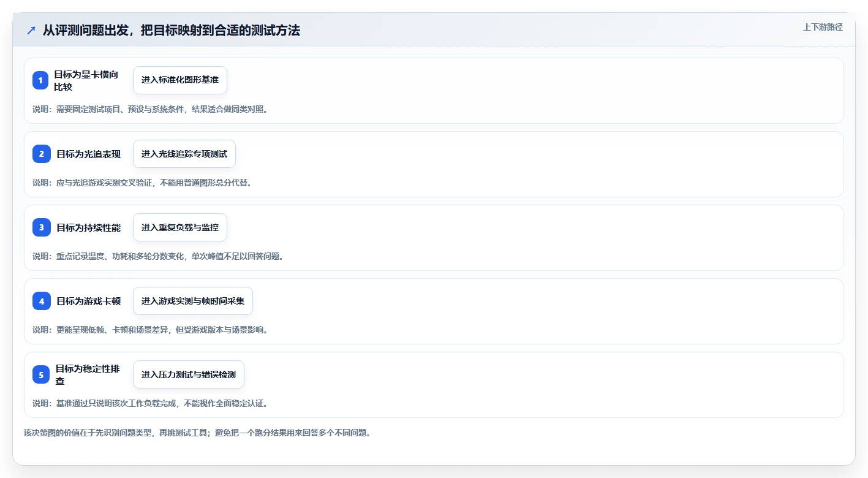Click step badge 3 for 持续性能

click(42, 227)
